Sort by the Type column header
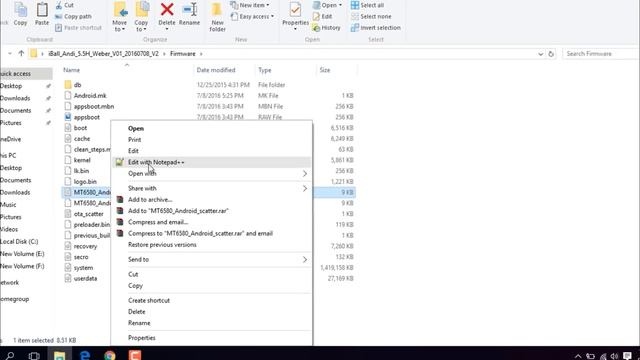This screenshot has width=640, height=360. (264, 70)
